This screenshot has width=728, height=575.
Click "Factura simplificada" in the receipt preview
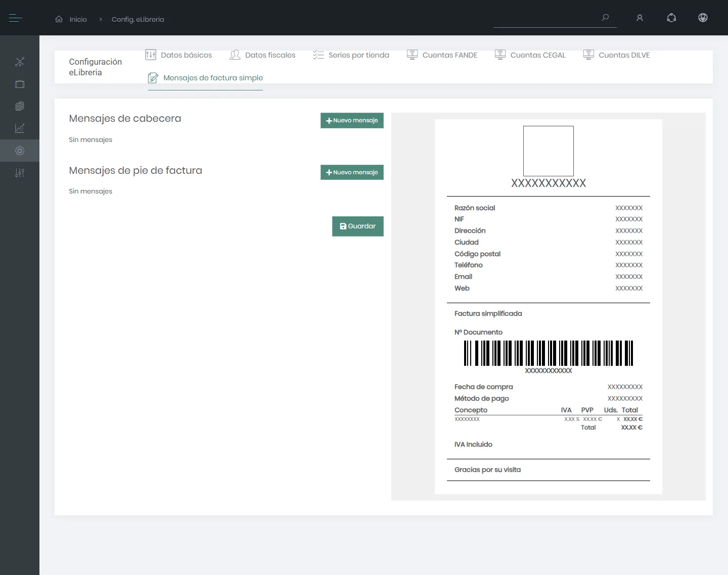tap(488, 314)
